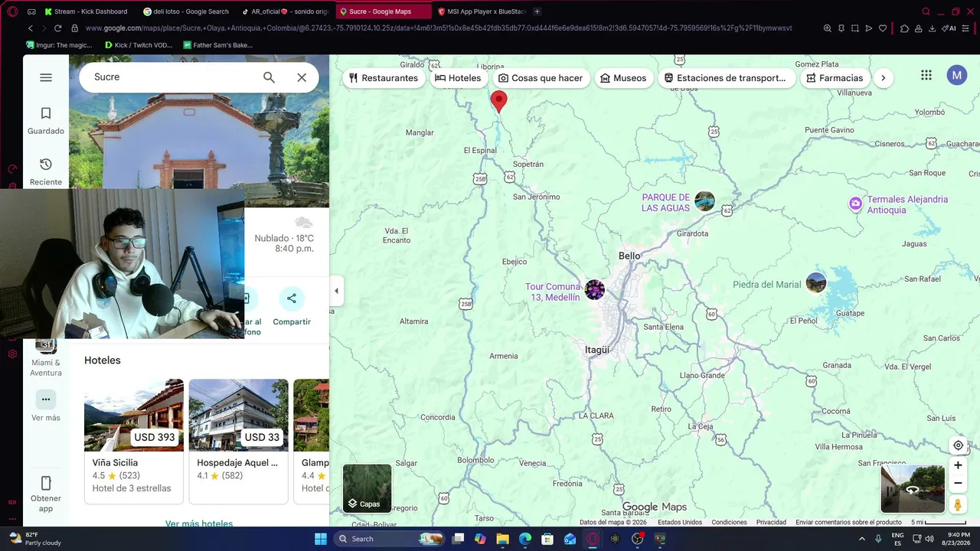Click the Windows taskbar Search box
This screenshot has width=980, height=551.
tap(390, 539)
